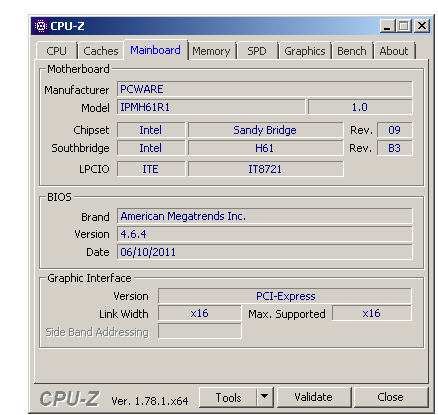Click the Validate button
Screen dimensions: 438x415
tap(313, 397)
